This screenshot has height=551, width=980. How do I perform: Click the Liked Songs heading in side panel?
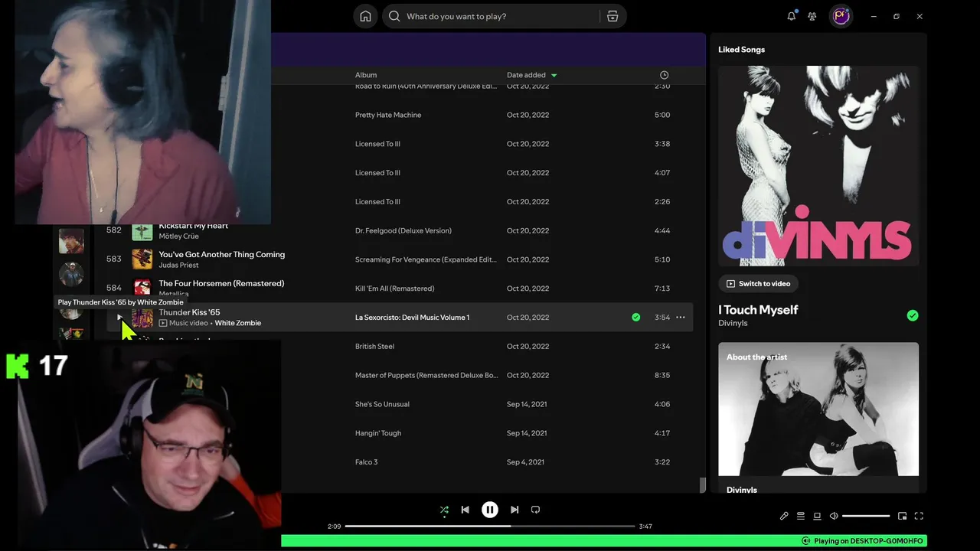[741, 50]
